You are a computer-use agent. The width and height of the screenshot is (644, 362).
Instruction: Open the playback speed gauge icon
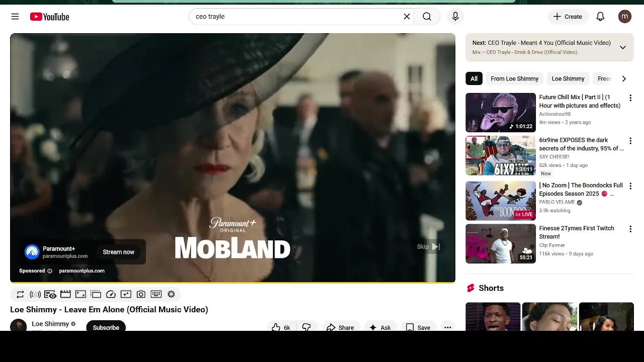coord(111,294)
